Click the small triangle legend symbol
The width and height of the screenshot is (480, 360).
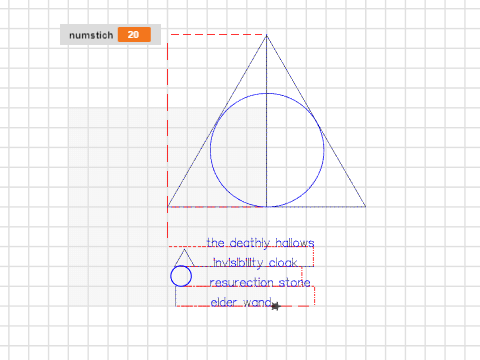(x=184, y=257)
